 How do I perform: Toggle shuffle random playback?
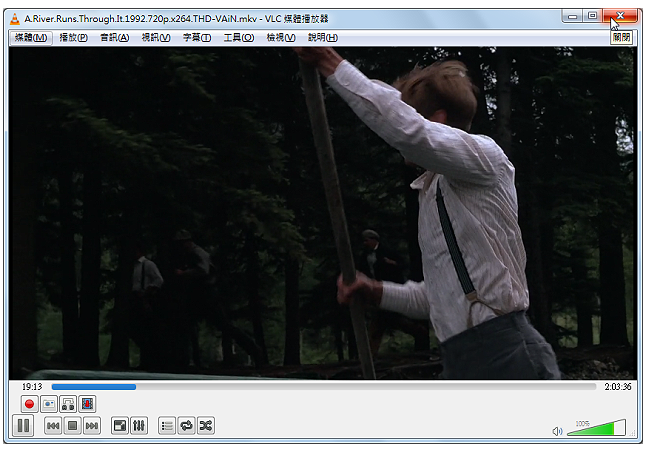click(x=206, y=426)
